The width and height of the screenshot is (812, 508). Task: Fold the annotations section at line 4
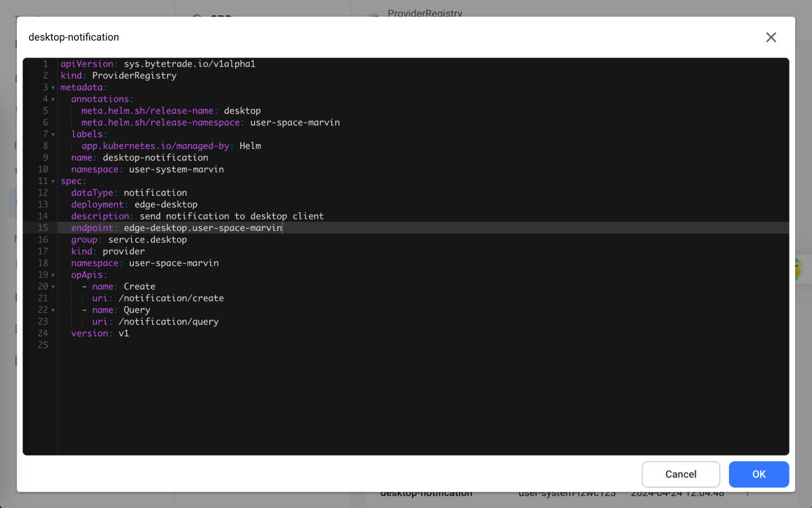[x=53, y=99]
